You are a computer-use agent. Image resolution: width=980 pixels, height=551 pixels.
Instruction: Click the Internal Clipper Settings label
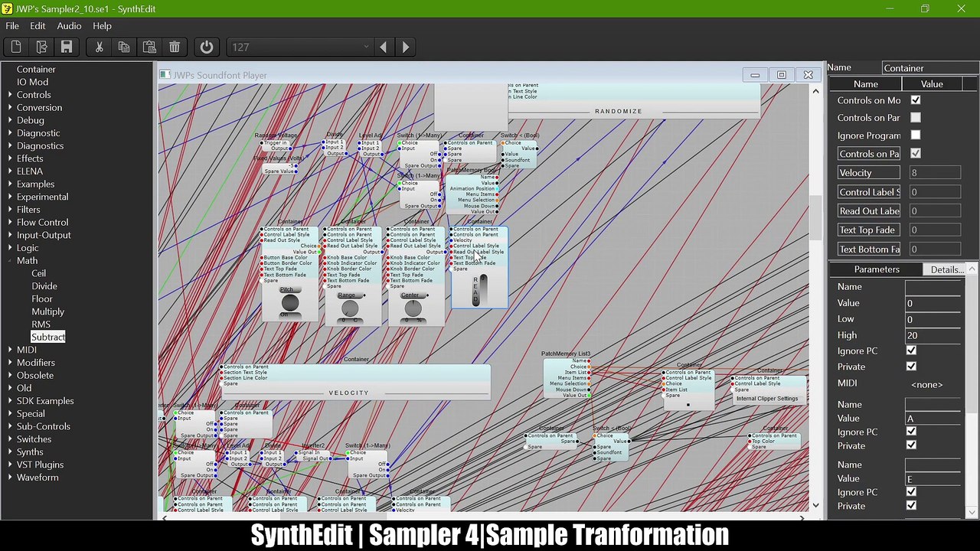point(767,399)
